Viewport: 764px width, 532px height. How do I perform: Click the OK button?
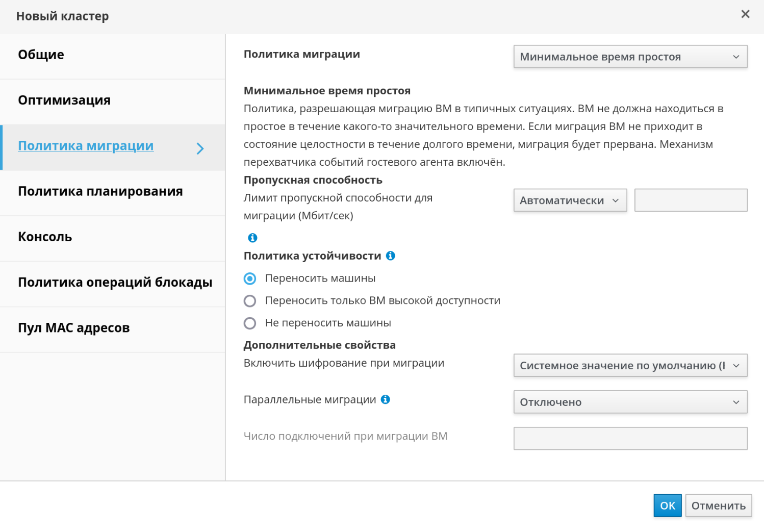point(667,505)
